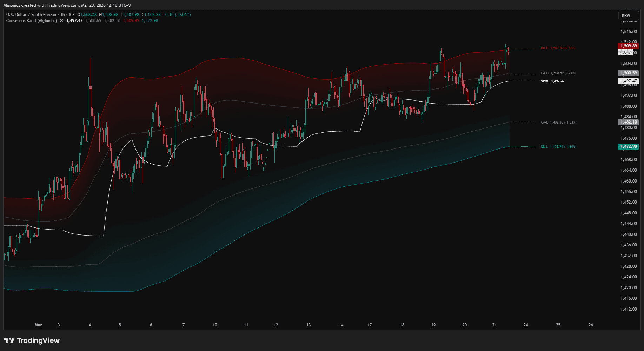Click the gray 1,500.59 price axis tag
644x351 pixels.
click(628, 73)
